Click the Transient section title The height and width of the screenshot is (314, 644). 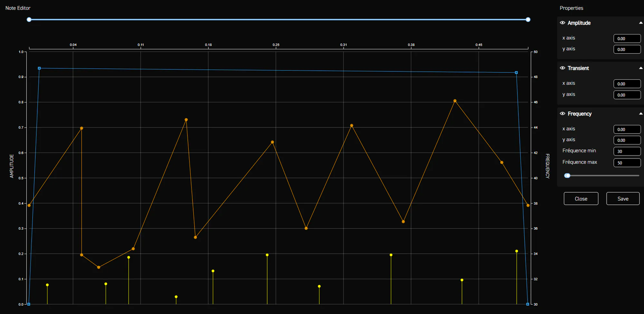tap(578, 68)
